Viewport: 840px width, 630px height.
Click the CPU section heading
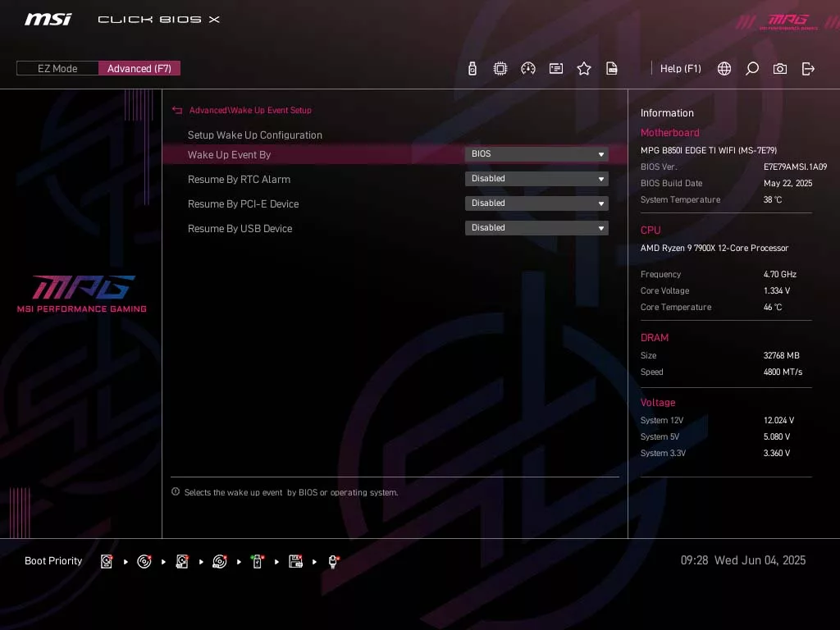tap(651, 230)
